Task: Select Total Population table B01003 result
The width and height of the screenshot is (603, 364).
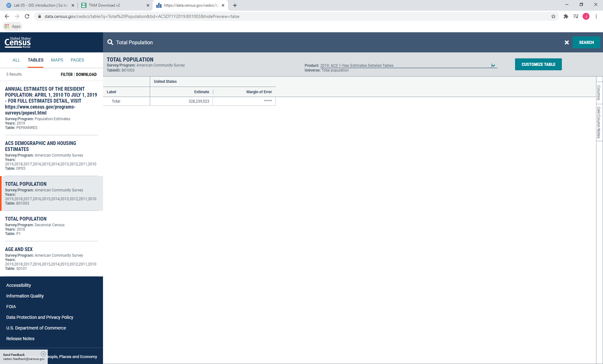Action: click(x=51, y=193)
